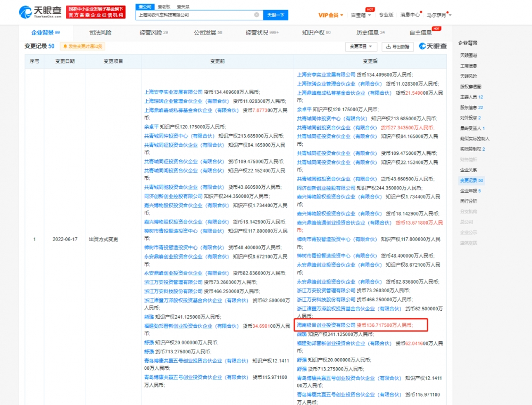
Task: Clear the search box with the X icon
Action: (x=257, y=14)
